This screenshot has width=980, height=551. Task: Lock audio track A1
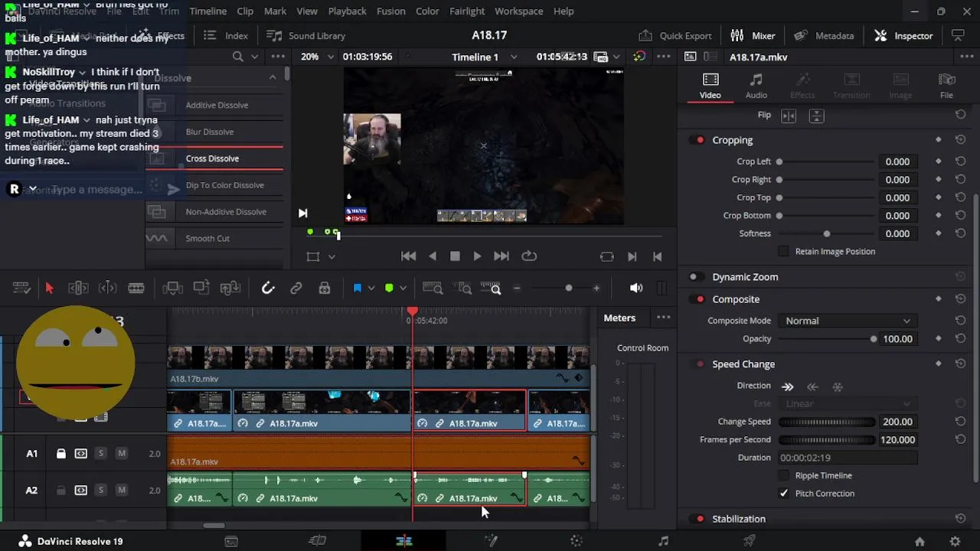61,454
